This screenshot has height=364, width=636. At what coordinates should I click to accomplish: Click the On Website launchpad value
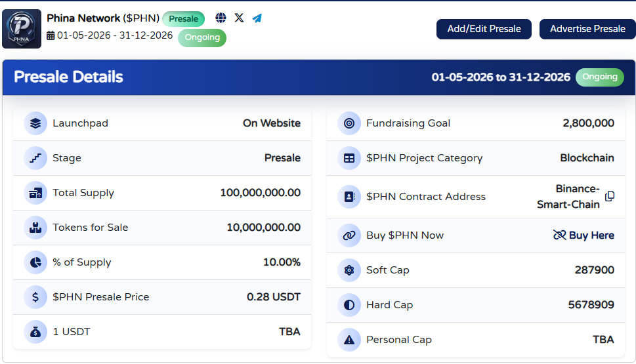point(272,123)
